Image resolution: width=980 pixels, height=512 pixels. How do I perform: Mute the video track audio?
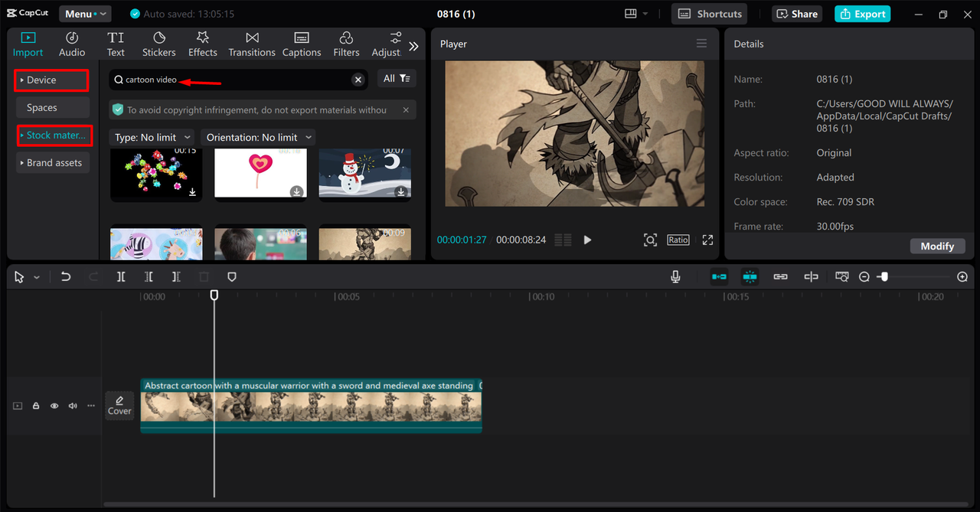click(73, 406)
